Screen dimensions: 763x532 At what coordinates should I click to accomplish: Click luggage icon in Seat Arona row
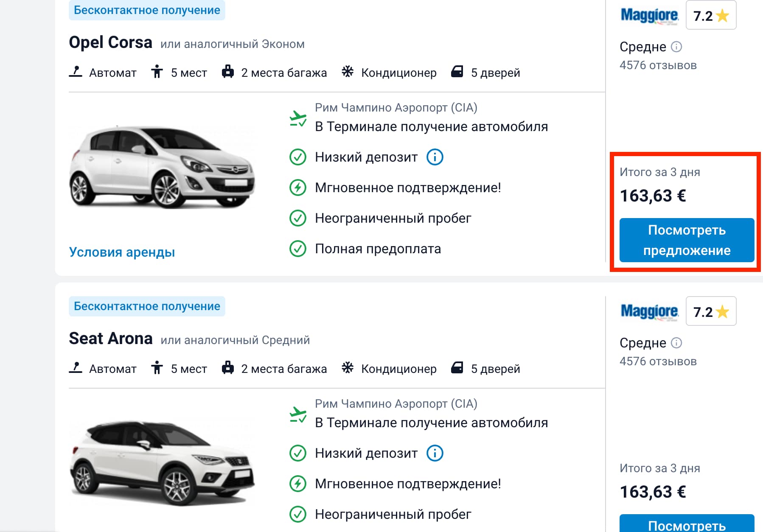click(228, 368)
